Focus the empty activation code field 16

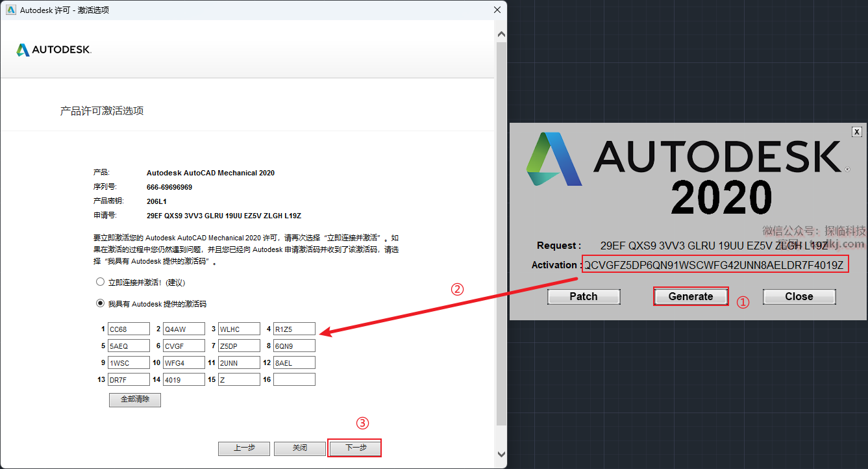pos(294,380)
